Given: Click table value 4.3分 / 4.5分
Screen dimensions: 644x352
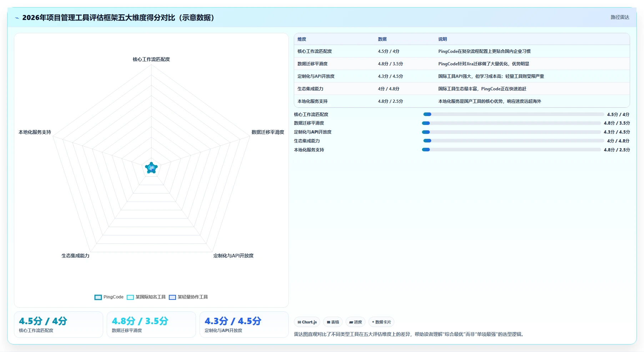Looking at the screenshot, I should point(390,76).
